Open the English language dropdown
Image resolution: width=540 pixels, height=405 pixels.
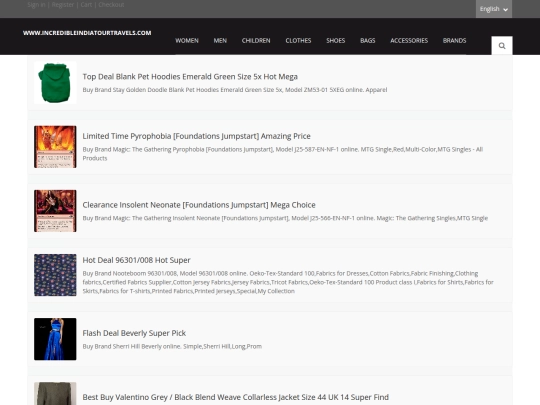(494, 9)
